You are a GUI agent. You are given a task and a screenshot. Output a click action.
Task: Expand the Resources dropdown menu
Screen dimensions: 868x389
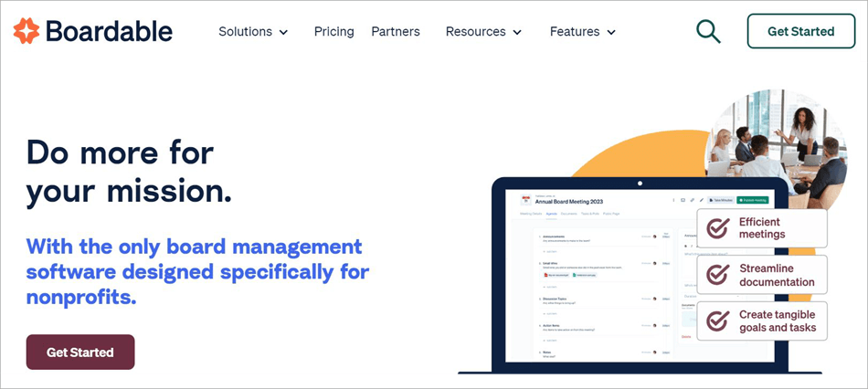click(483, 32)
